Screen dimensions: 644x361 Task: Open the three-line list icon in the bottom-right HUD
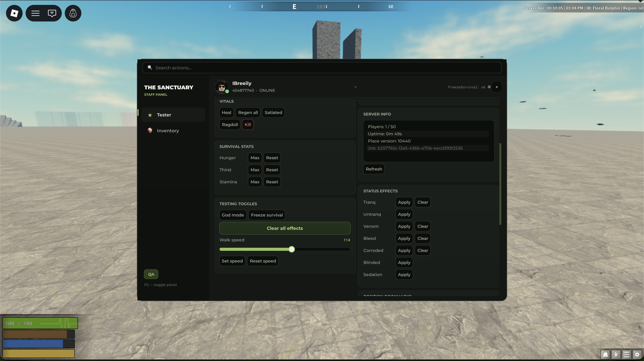(626, 354)
